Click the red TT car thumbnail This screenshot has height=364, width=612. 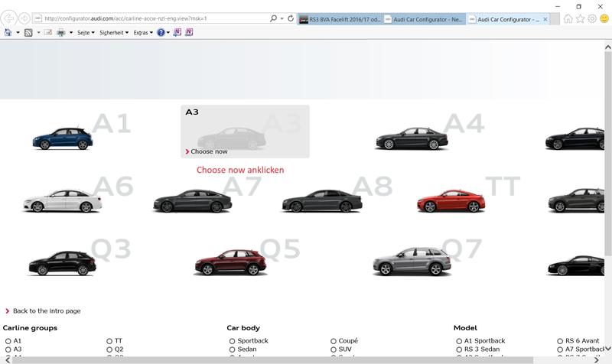tap(451, 201)
